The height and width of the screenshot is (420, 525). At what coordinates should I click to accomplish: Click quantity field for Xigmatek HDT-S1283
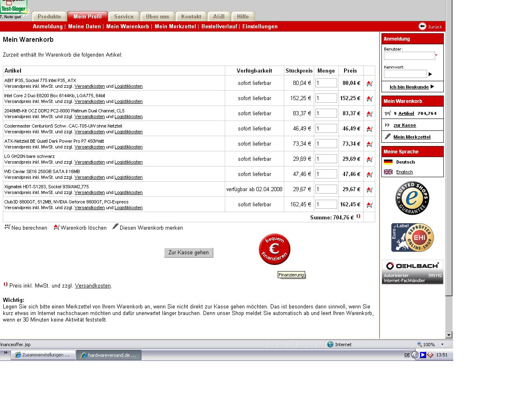click(x=326, y=189)
